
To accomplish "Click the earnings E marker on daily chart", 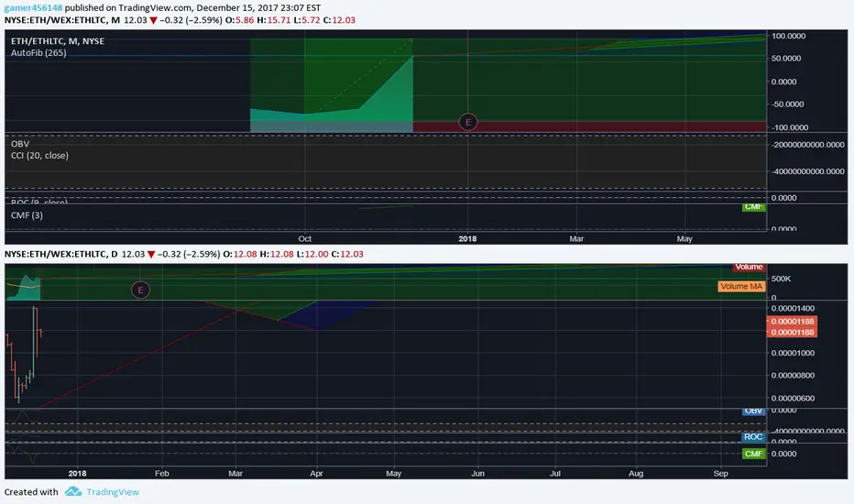I will click(x=140, y=290).
